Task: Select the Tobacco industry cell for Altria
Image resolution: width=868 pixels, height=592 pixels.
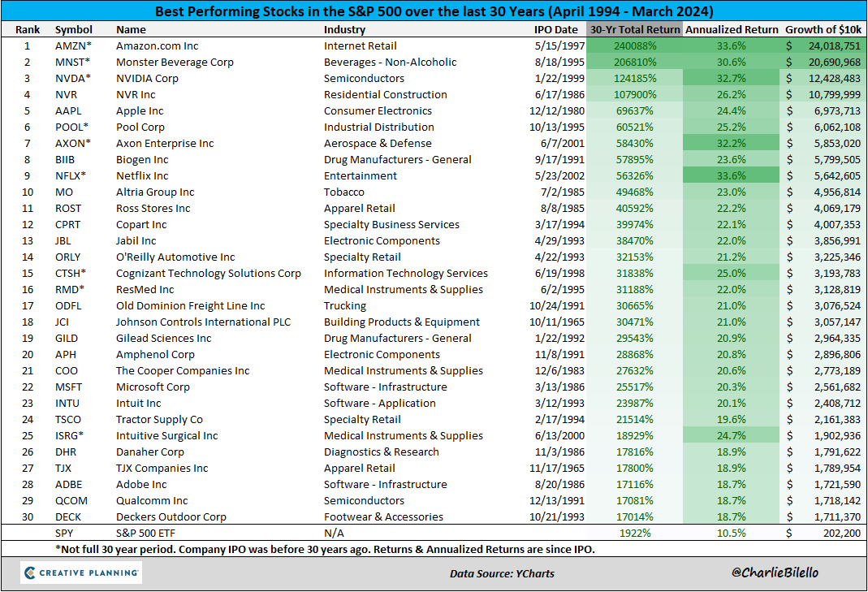Action: pyautogui.click(x=343, y=192)
